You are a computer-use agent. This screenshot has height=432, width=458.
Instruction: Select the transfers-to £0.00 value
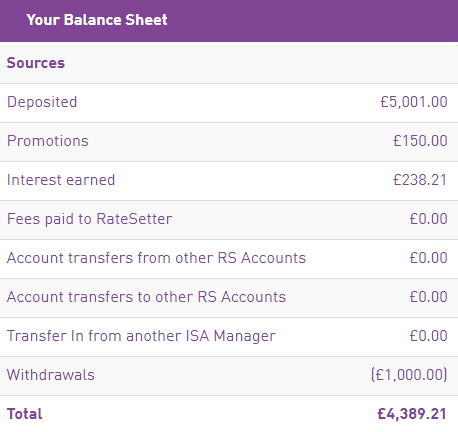pos(428,297)
